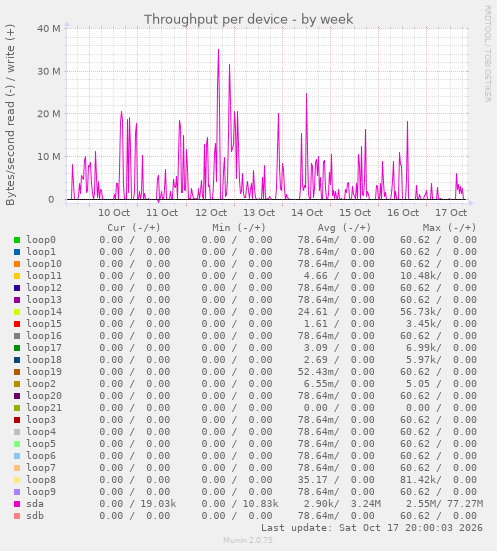The height and width of the screenshot is (551, 497).
Task: Select the loop21 legend label
Action: [44, 408]
